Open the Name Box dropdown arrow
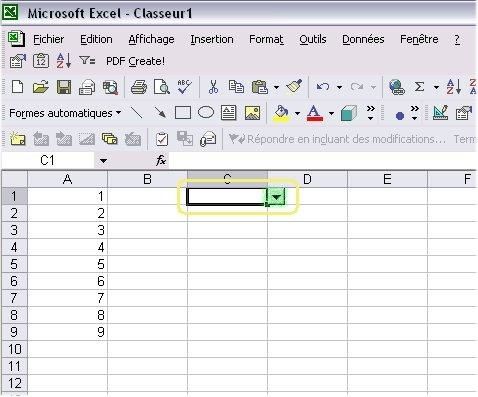 (x=103, y=161)
